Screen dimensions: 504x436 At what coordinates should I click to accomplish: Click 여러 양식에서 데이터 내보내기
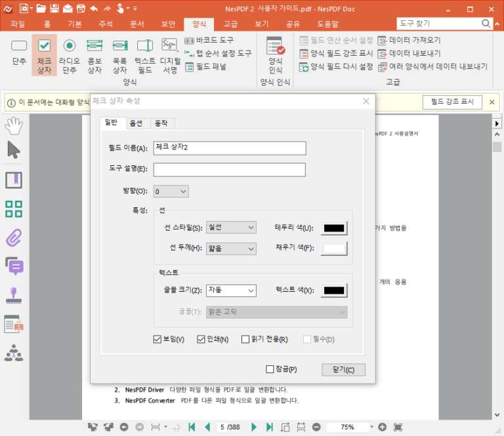[x=432, y=67]
